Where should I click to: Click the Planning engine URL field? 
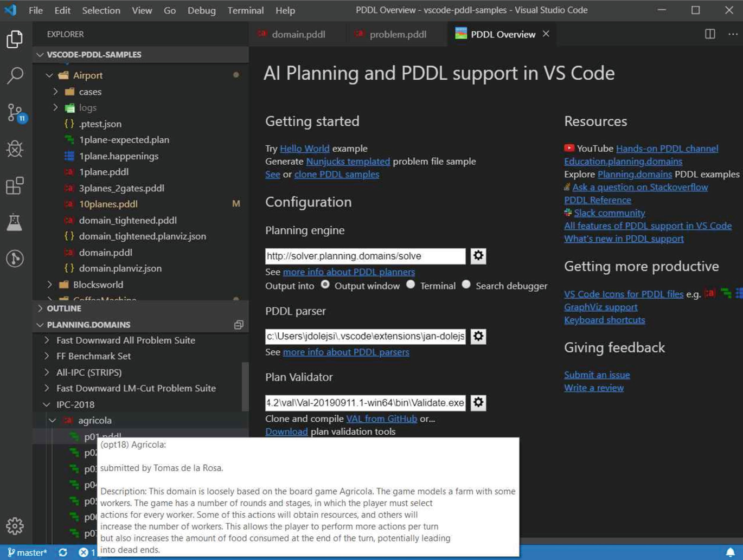click(x=365, y=256)
